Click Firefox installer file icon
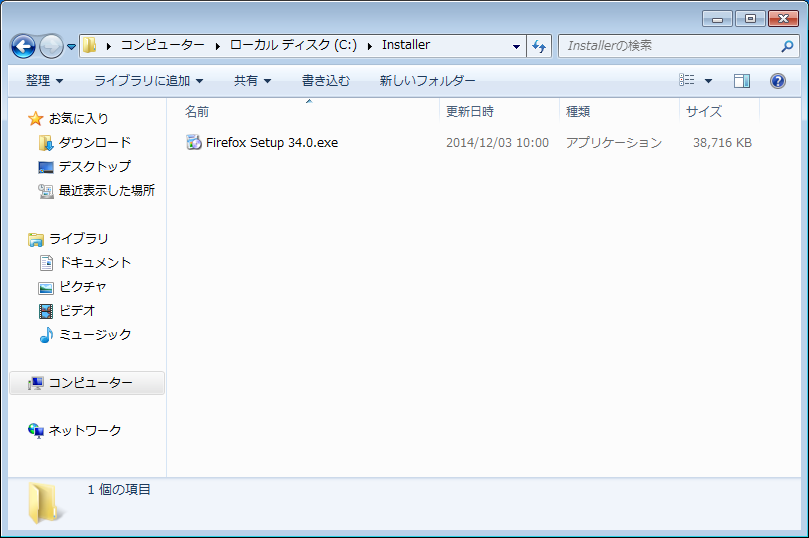Screen dimensions: 809x538 (193, 142)
